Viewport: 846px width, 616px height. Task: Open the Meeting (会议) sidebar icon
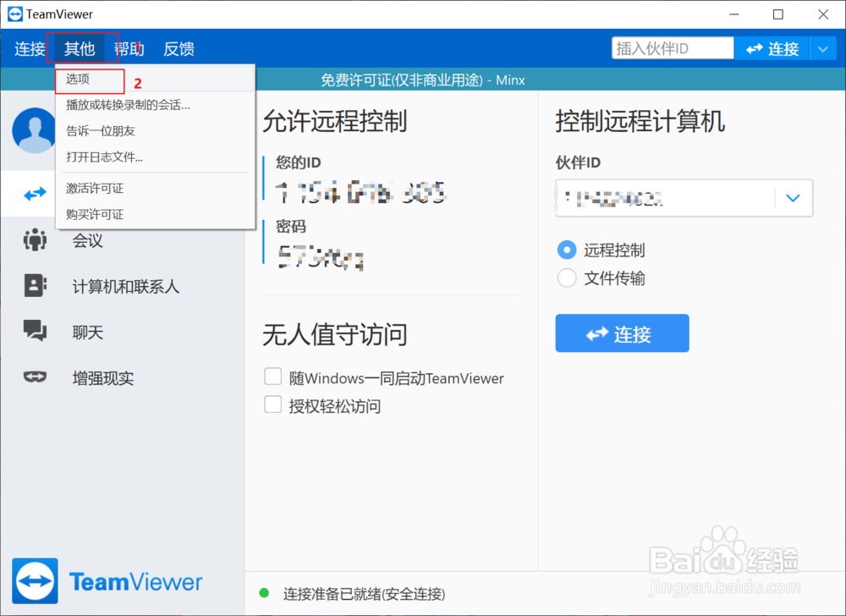(x=35, y=239)
